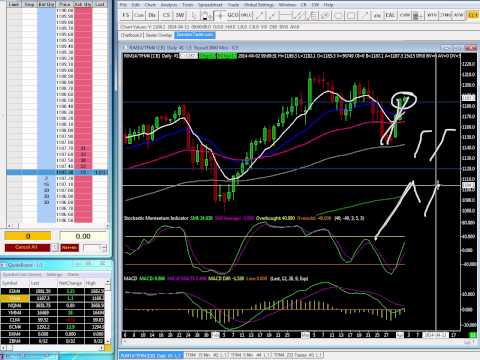Viewport: 480px width, 360px height.
Task: Open the Window menu
Action: pos(287,5)
